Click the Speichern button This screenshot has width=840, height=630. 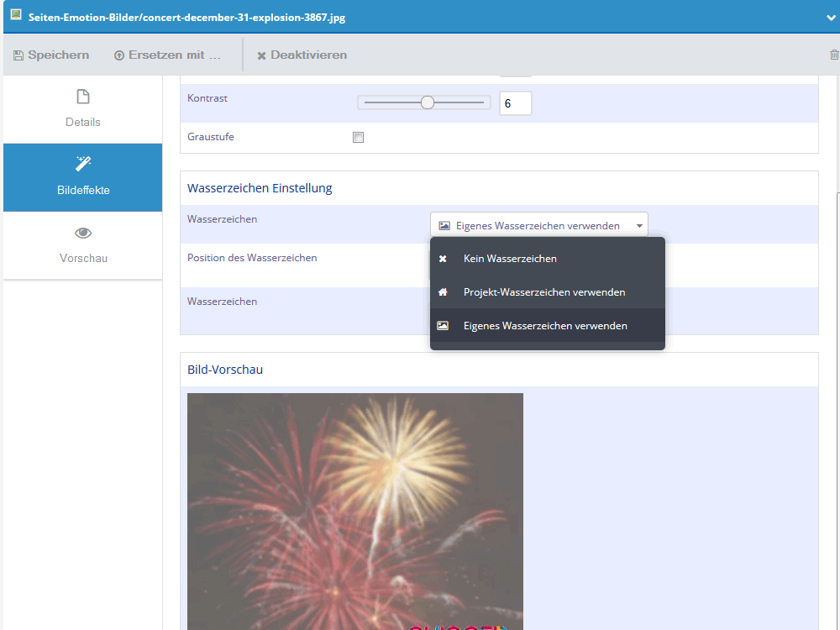click(51, 55)
